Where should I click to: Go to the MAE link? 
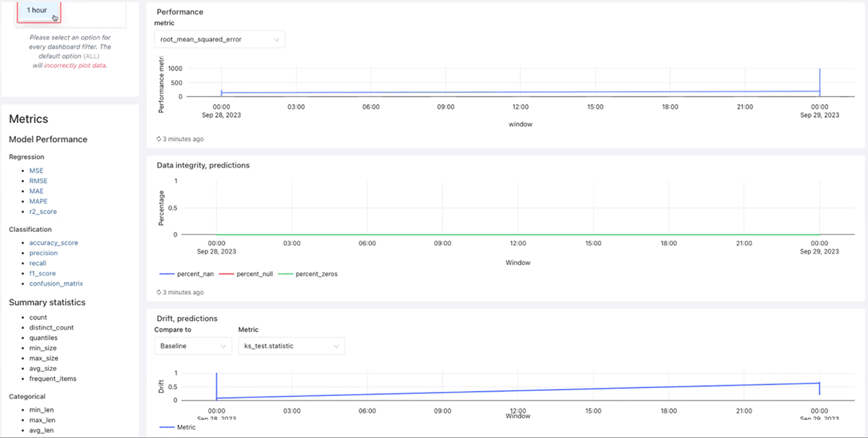click(36, 192)
